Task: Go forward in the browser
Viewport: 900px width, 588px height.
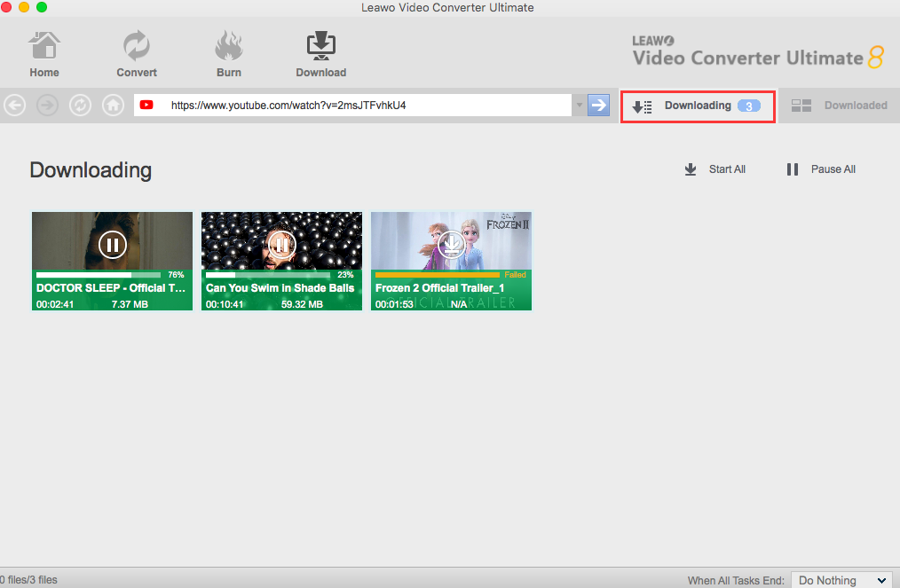Action: pos(48,105)
